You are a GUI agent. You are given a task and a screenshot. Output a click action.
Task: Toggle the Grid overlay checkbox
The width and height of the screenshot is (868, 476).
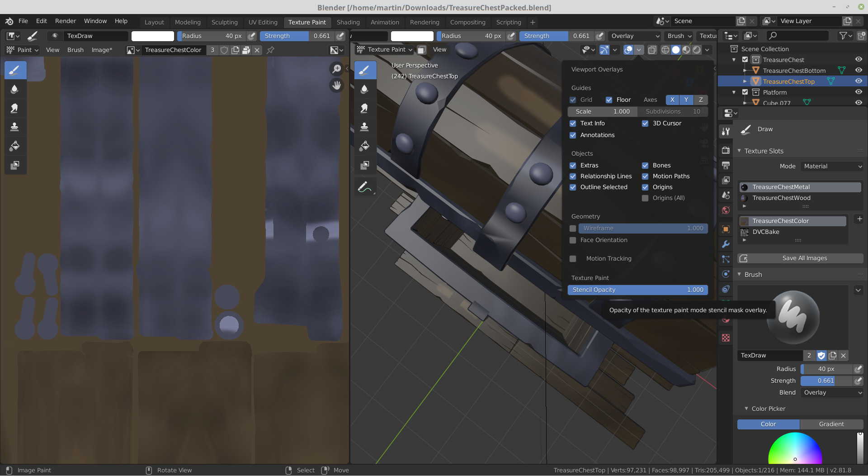(573, 100)
